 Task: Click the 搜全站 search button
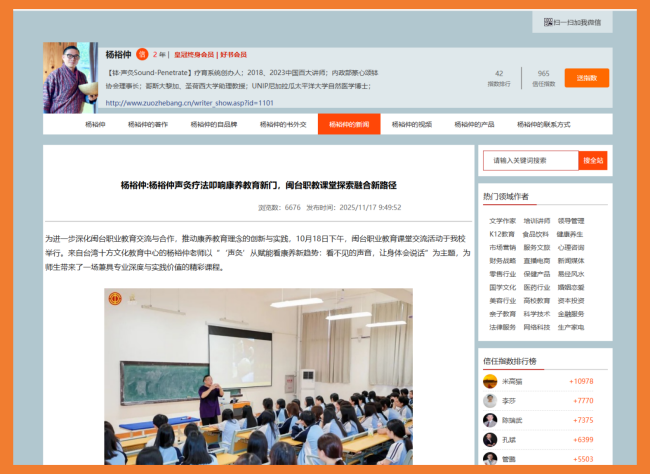click(x=593, y=160)
